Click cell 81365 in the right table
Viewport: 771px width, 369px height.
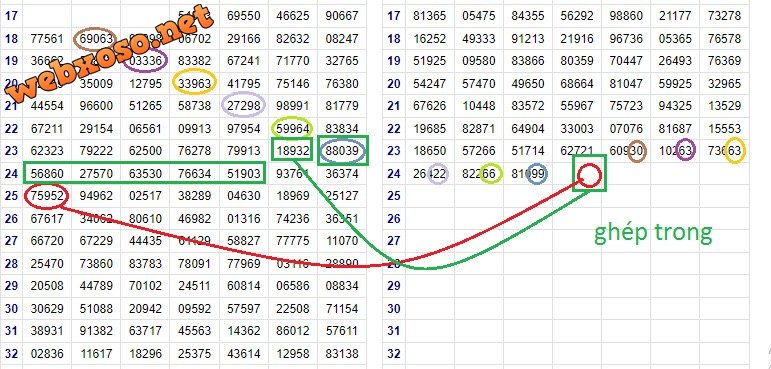coord(430,16)
